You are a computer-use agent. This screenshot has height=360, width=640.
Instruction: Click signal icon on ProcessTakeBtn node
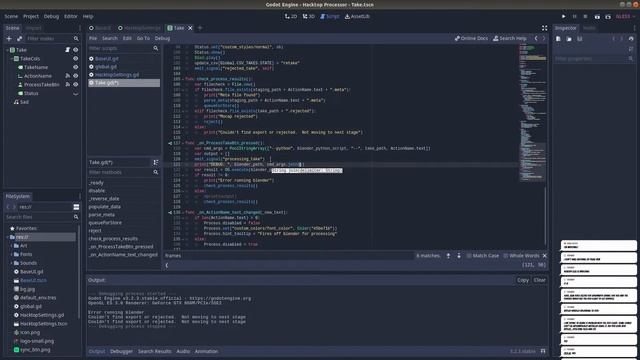coord(68,84)
